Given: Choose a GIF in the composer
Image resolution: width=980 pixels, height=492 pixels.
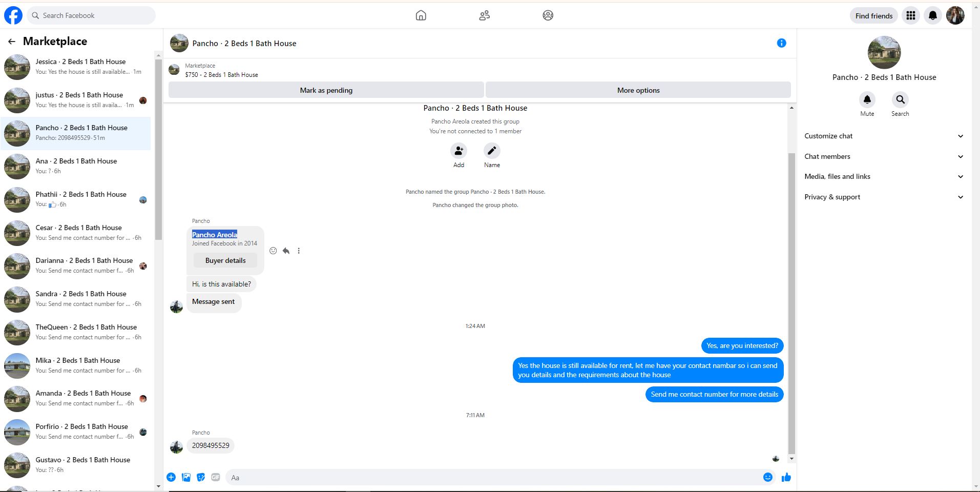Looking at the screenshot, I should (x=216, y=478).
